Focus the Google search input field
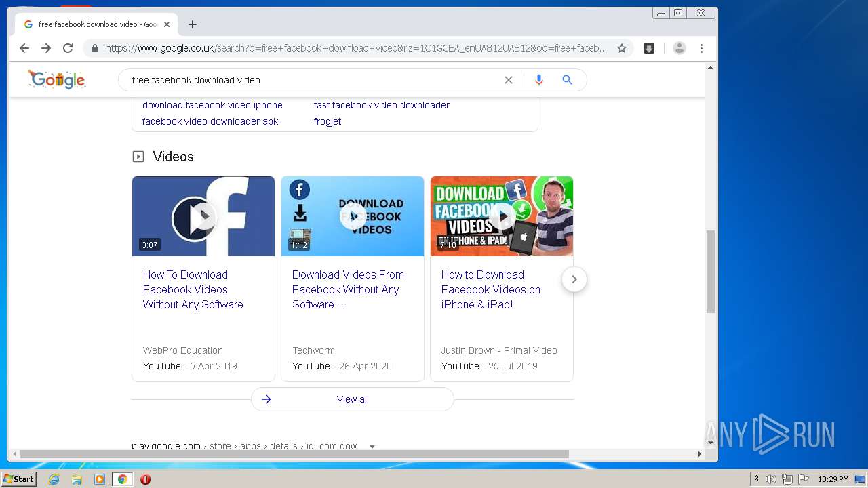Image resolution: width=868 pixels, height=488 pixels. 312,80
